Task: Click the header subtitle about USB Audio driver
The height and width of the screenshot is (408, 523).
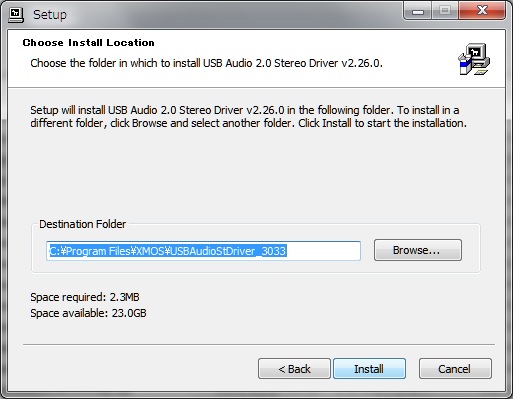Action: click(x=206, y=63)
